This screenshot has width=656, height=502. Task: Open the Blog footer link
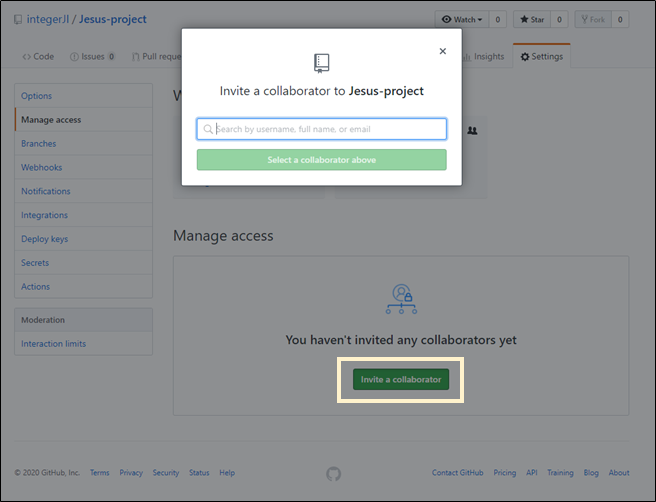pyautogui.click(x=591, y=473)
